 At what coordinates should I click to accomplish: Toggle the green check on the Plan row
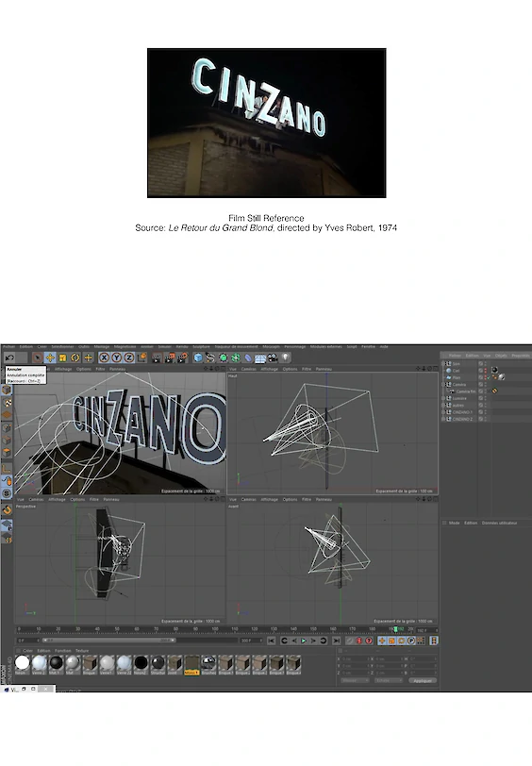(x=488, y=377)
